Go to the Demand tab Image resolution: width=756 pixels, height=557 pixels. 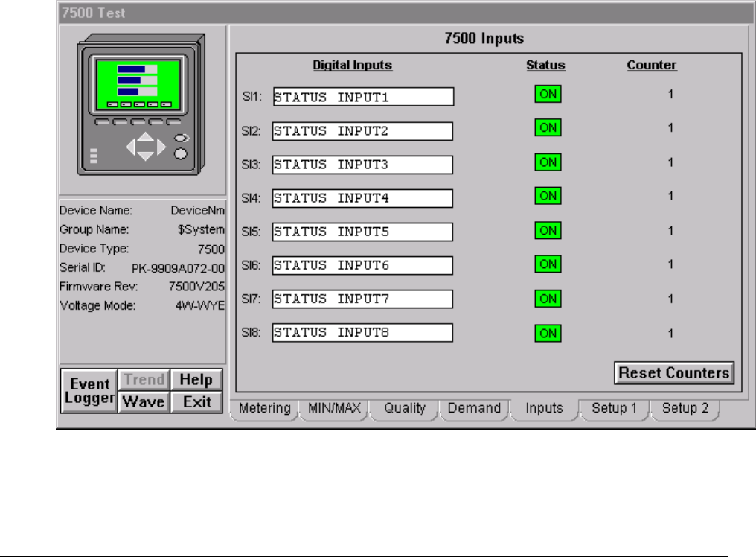click(474, 408)
